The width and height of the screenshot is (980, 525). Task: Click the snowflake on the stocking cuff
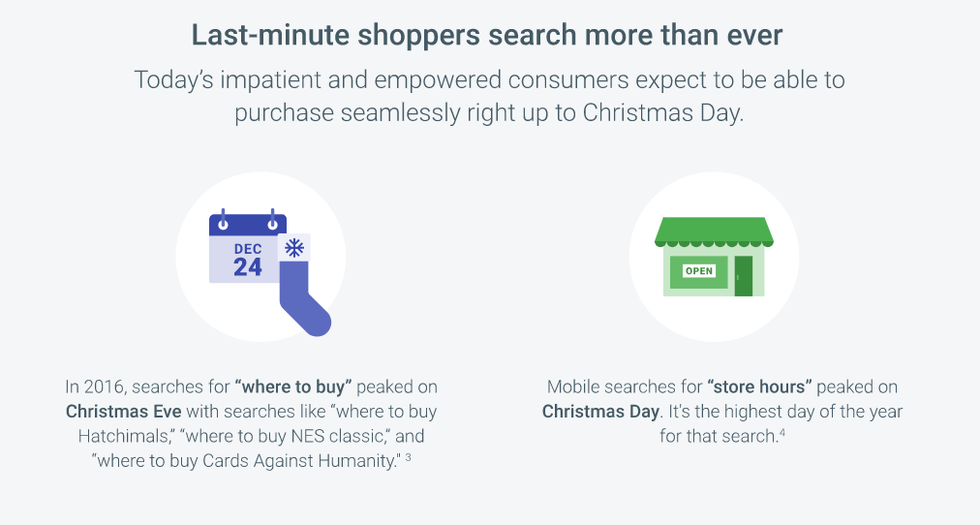(x=294, y=248)
